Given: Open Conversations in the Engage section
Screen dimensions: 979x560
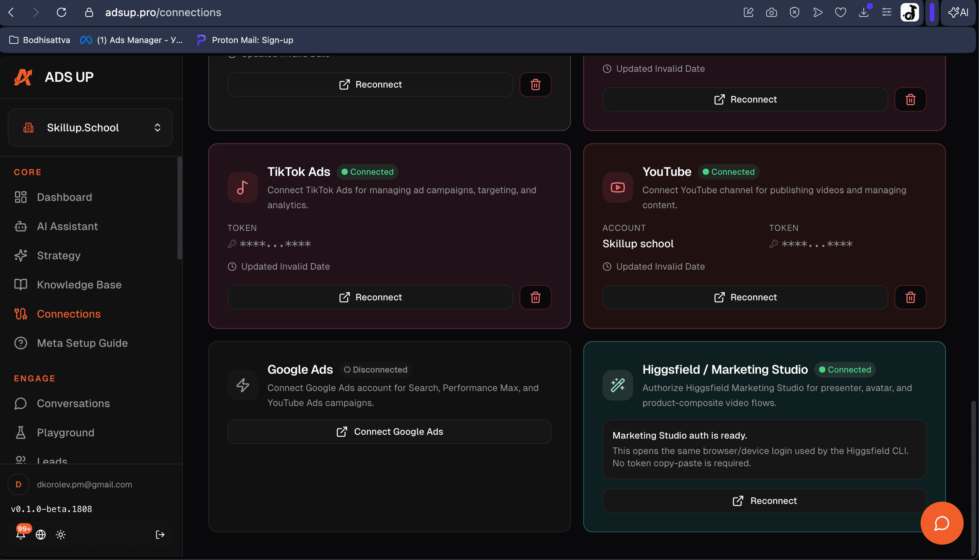Looking at the screenshot, I should pyautogui.click(x=62, y=403).
